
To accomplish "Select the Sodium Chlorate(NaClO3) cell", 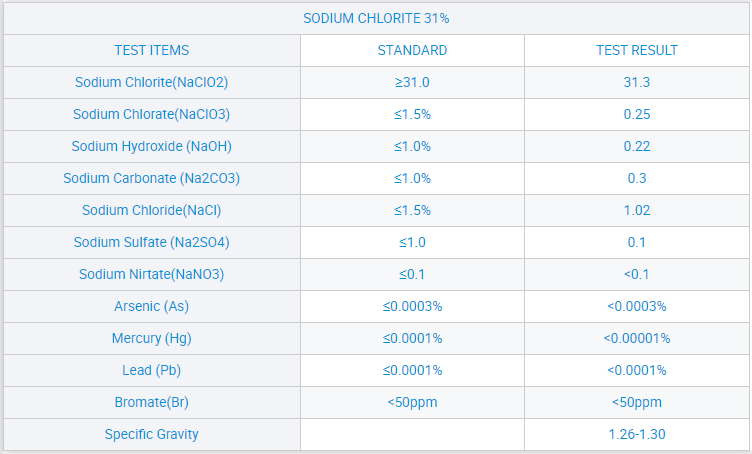I will pyautogui.click(x=152, y=114).
